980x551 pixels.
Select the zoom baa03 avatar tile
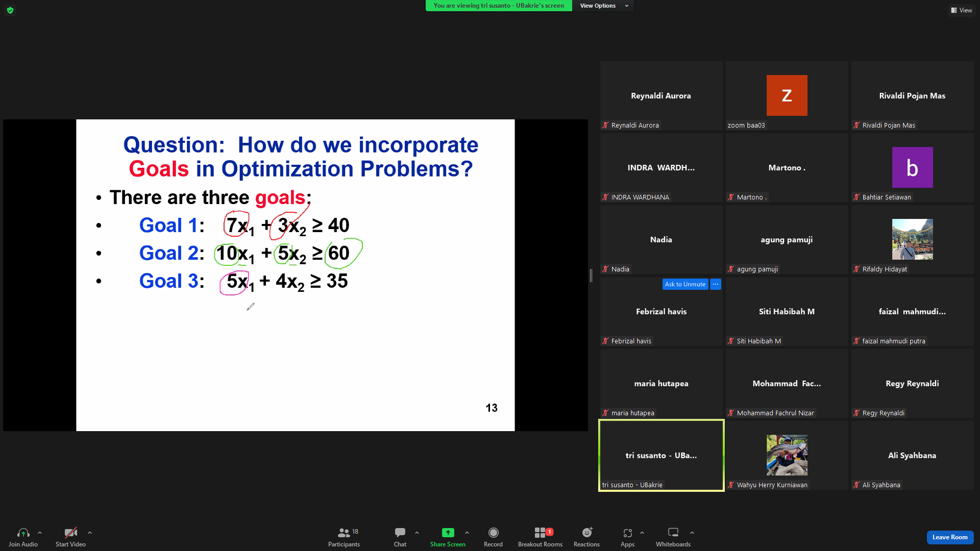(x=787, y=95)
